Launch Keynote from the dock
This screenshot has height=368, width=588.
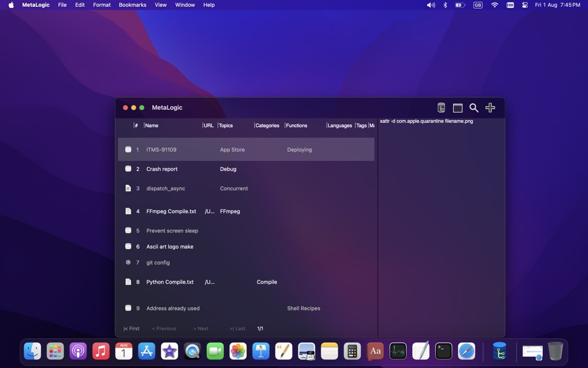pyautogui.click(x=261, y=351)
